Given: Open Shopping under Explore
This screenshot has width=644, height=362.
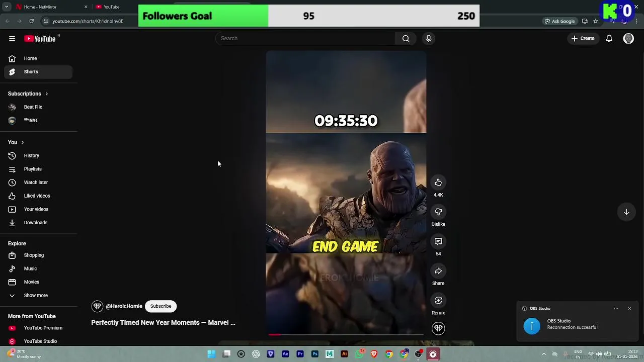Looking at the screenshot, I should (38, 255).
